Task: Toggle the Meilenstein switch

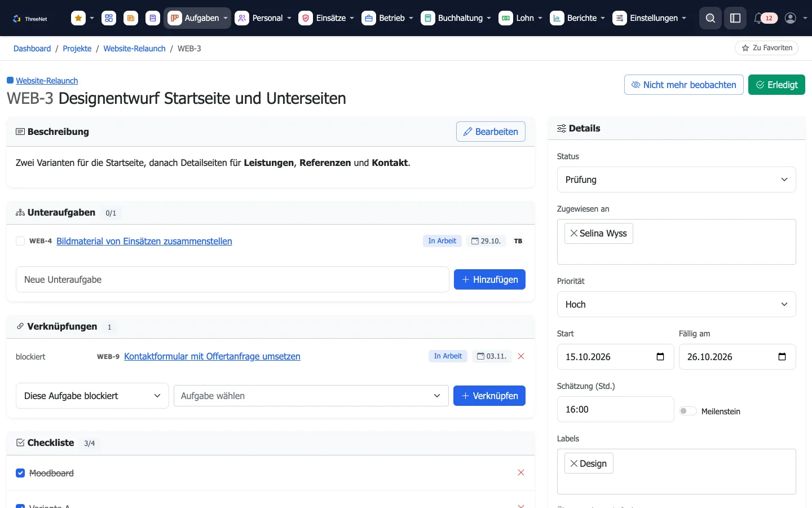Action: [x=688, y=411]
